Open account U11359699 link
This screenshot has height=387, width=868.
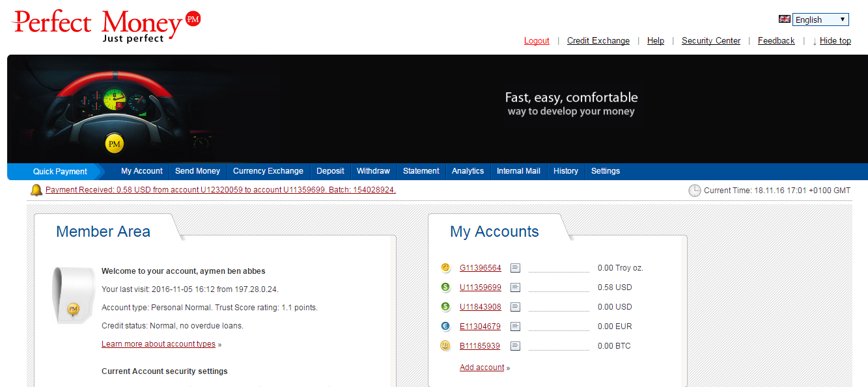(x=481, y=287)
